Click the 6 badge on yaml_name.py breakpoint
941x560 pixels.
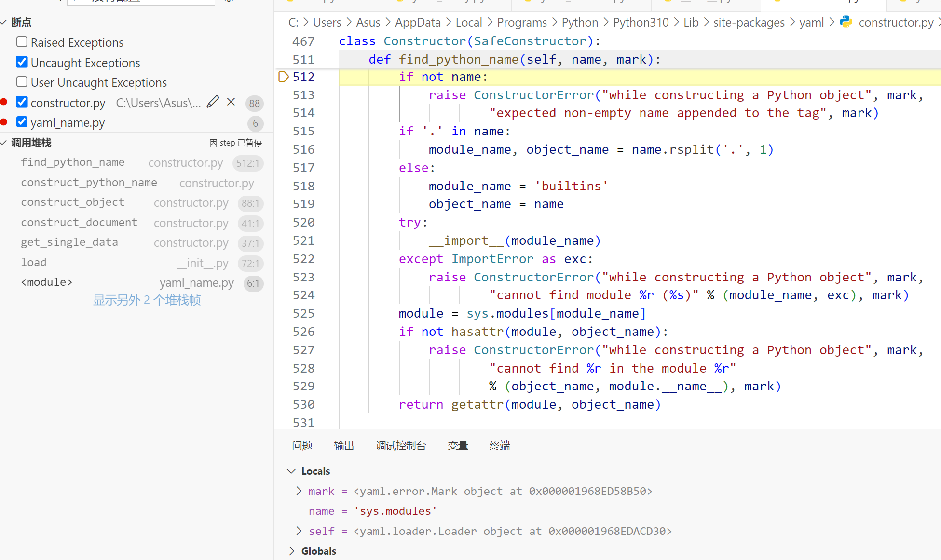tap(255, 123)
